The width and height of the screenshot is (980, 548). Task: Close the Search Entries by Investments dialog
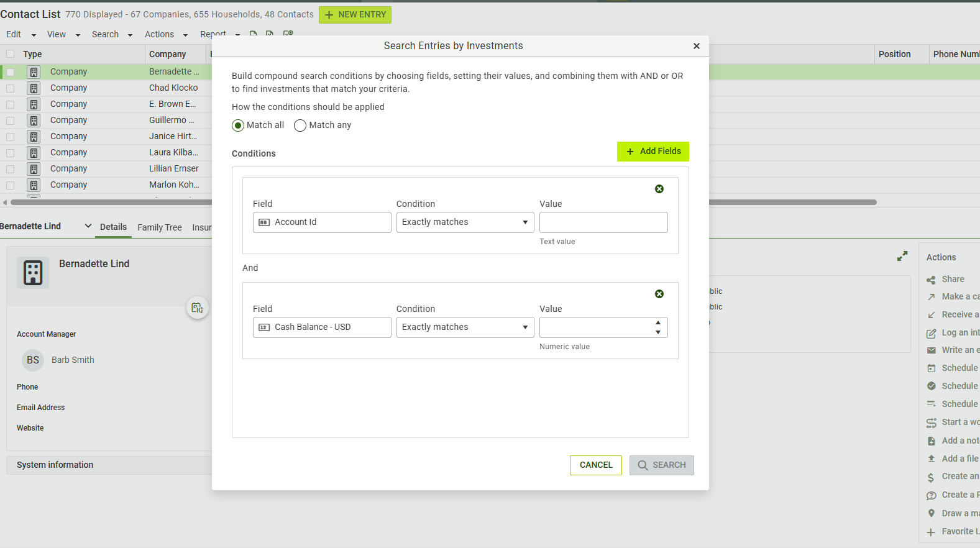click(x=697, y=46)
